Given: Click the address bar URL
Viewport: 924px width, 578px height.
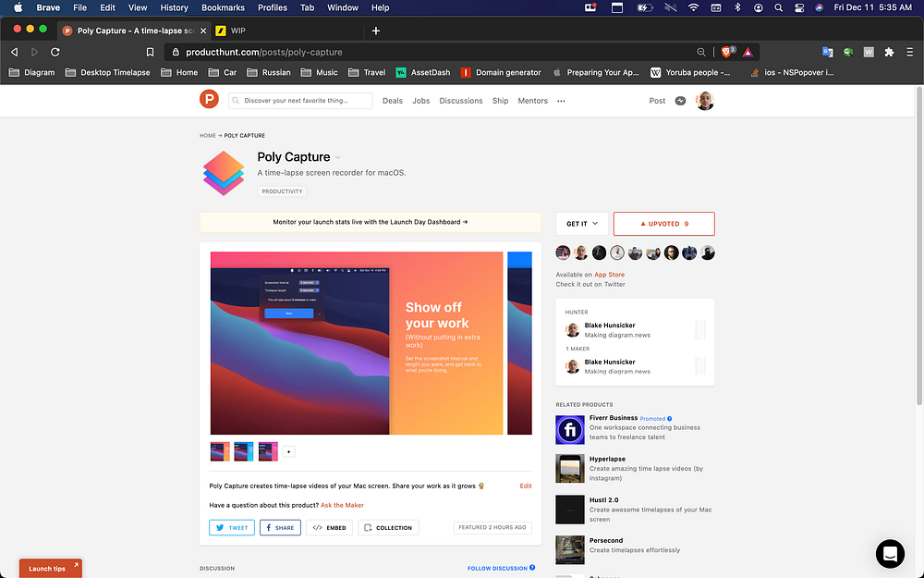Looking at the screenshot, I should [264, 52].
